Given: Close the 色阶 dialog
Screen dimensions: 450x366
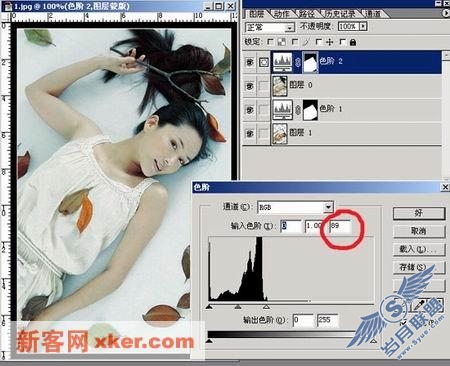Looking at the screenshot, I should 445,187.
